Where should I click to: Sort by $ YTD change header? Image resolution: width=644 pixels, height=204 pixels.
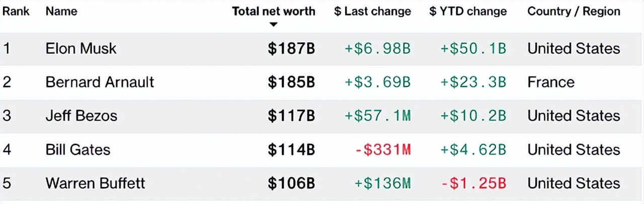468,12
